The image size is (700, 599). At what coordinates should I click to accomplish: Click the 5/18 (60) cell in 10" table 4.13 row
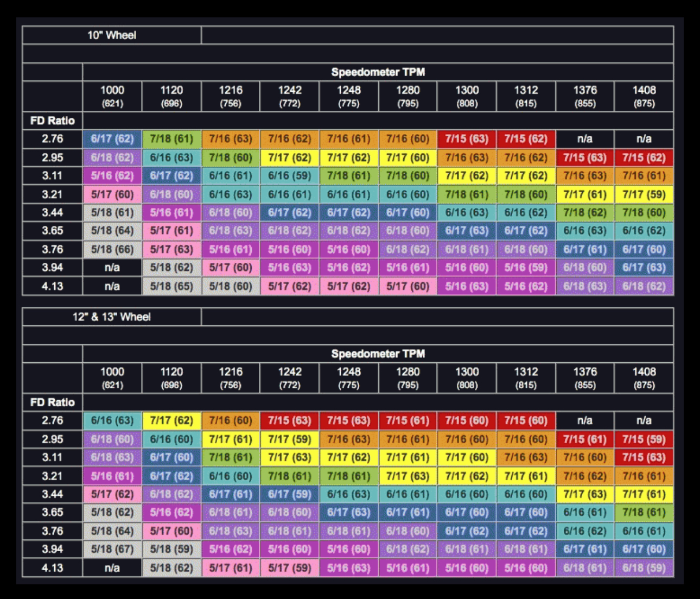pyautogui.click(x=231, y=286)
